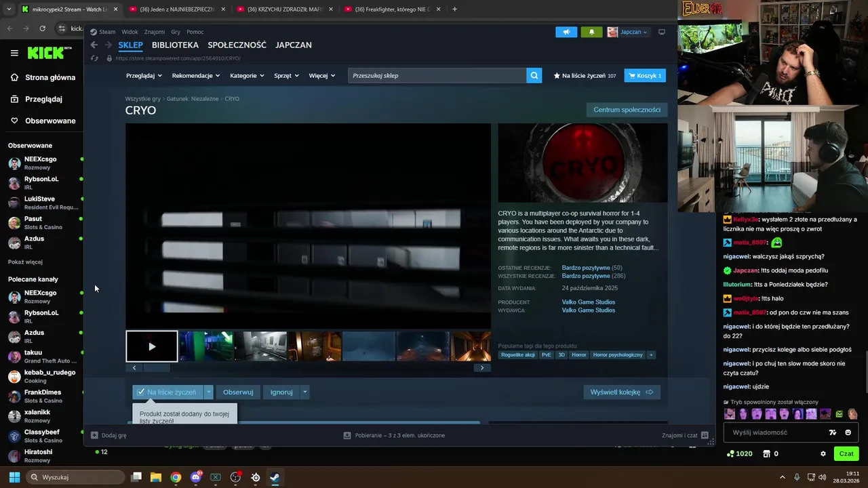
Task: Open the Steam announcements megaphone button
Action: point(566,32)
